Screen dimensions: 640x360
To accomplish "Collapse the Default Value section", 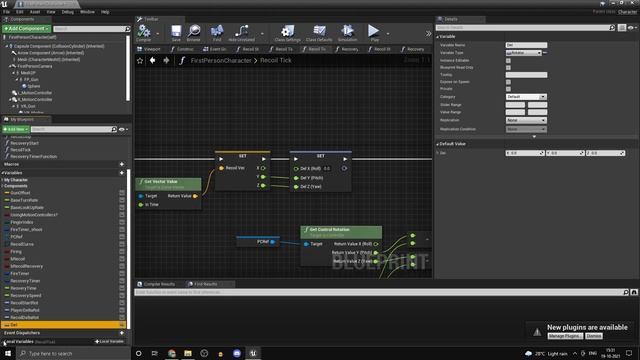I will [438, 144].
